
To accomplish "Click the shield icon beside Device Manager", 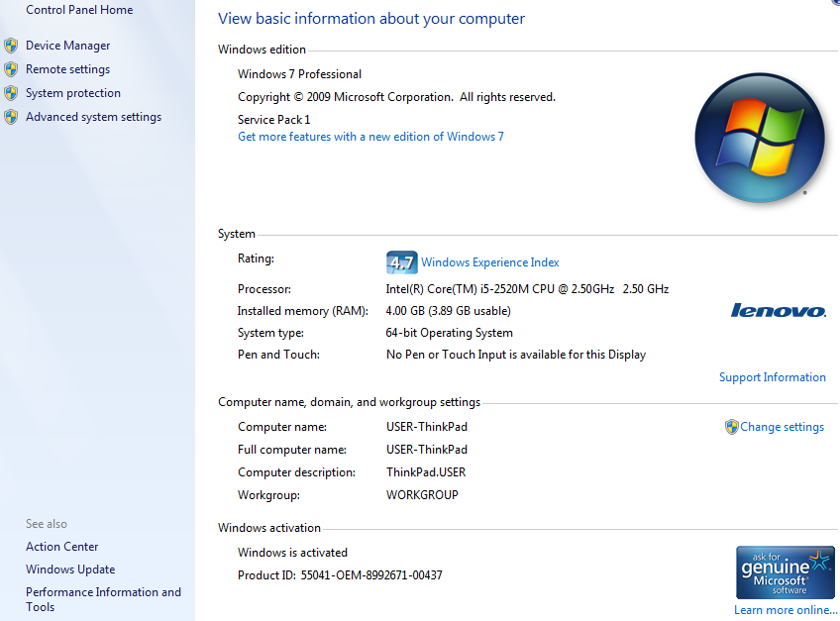I will tap(11, 46).
